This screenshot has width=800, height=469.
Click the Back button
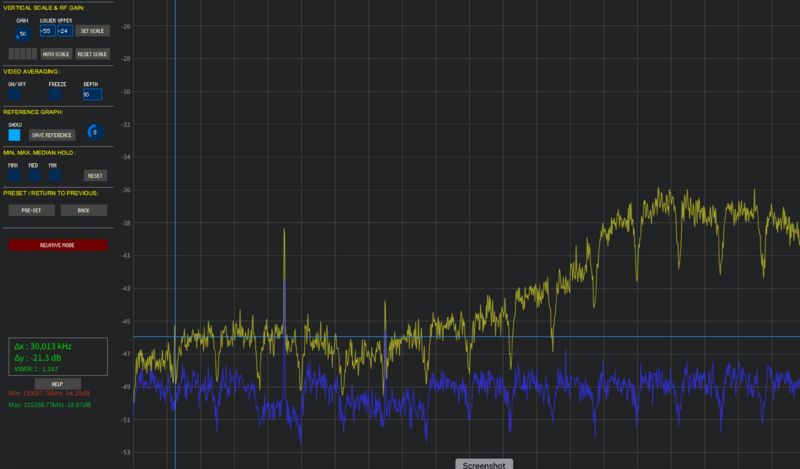(83, 211)
